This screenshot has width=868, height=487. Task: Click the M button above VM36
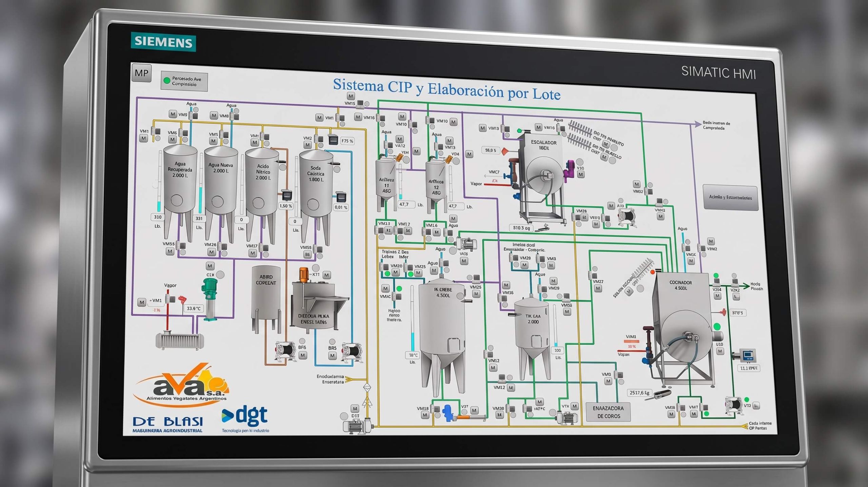(506, 285)
